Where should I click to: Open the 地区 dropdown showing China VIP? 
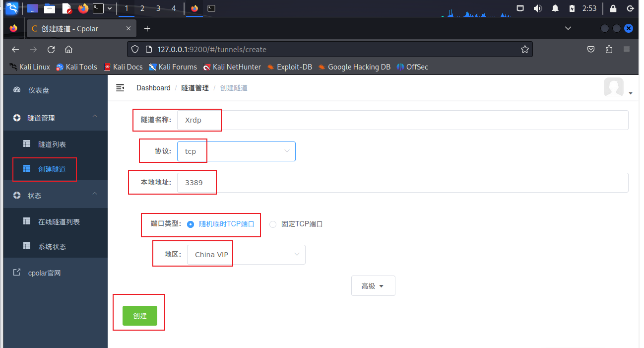tap(246, 255)
